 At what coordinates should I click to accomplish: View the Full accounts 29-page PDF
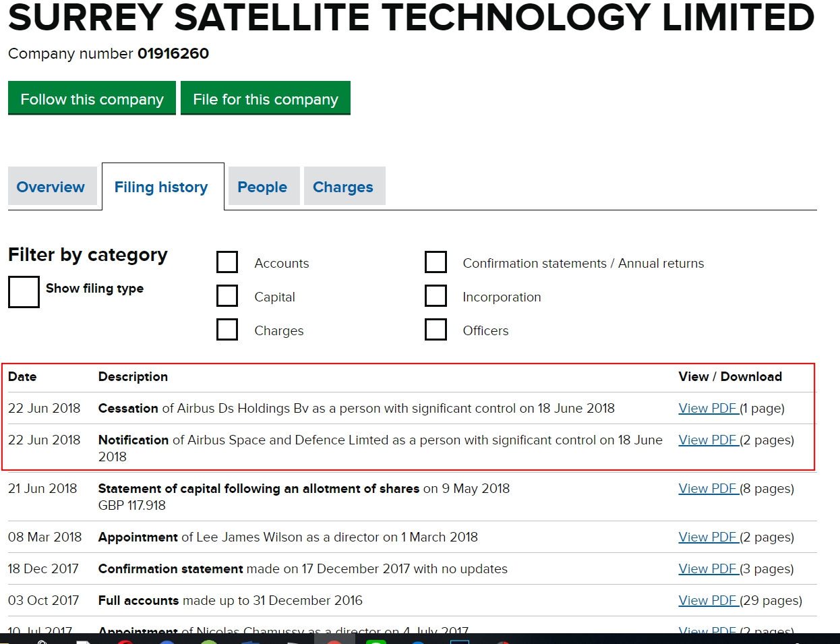tap(708, 601)
